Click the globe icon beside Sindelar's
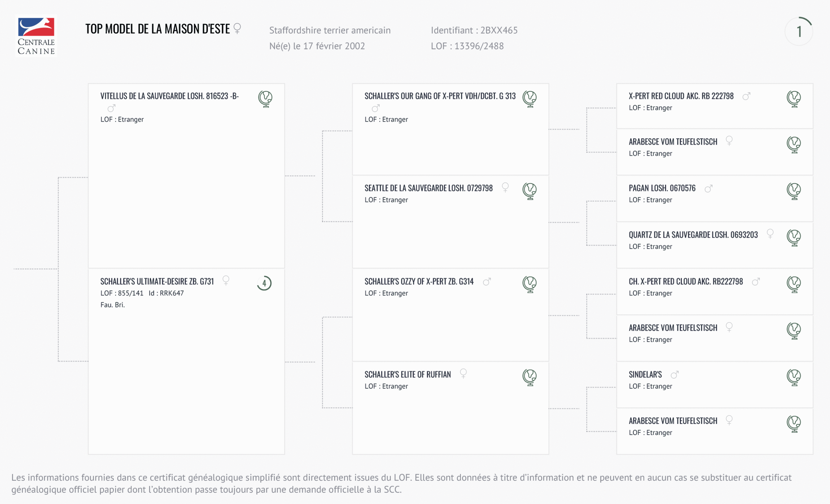Image resolution: width=830 pixels, height=504 pixels. pos(794,377)
